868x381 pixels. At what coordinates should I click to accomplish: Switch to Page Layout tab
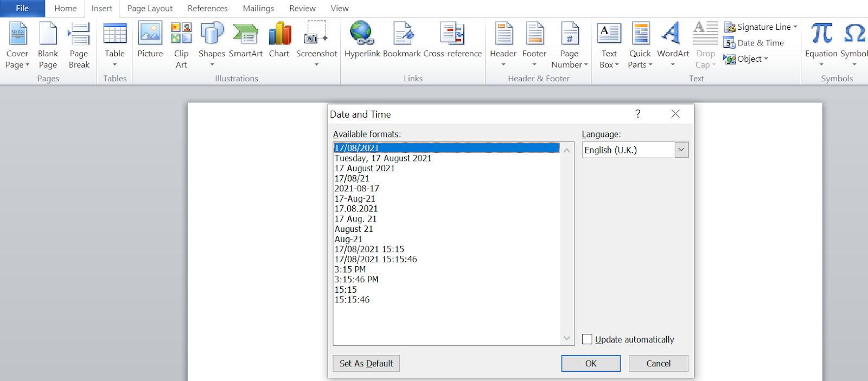(x=150, y=8)
